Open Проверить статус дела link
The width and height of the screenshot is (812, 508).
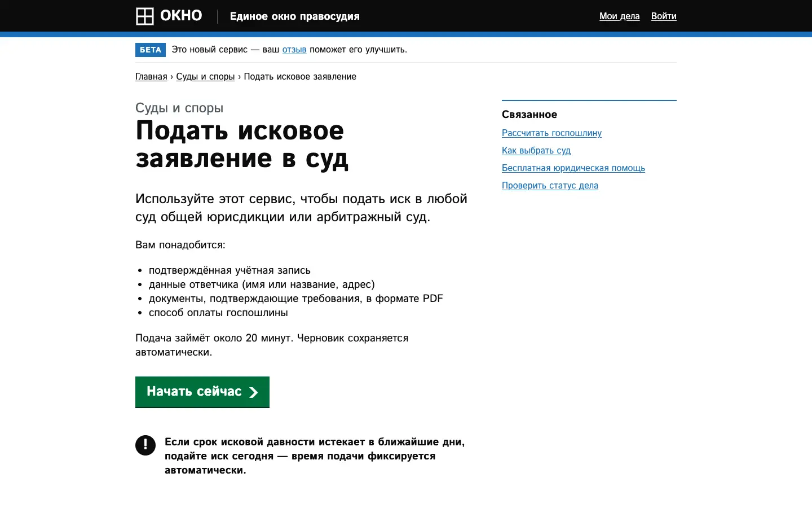(x=550, y=186)
